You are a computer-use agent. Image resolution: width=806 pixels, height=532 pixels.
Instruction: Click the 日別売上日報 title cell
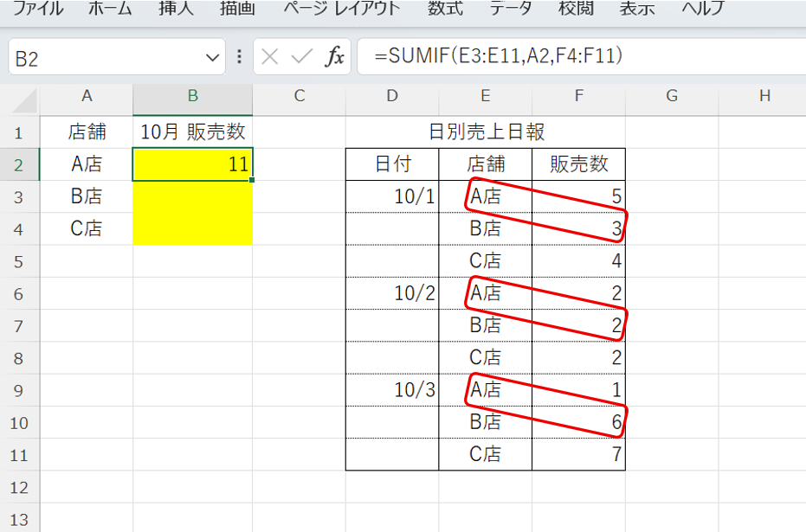point(486,132)
